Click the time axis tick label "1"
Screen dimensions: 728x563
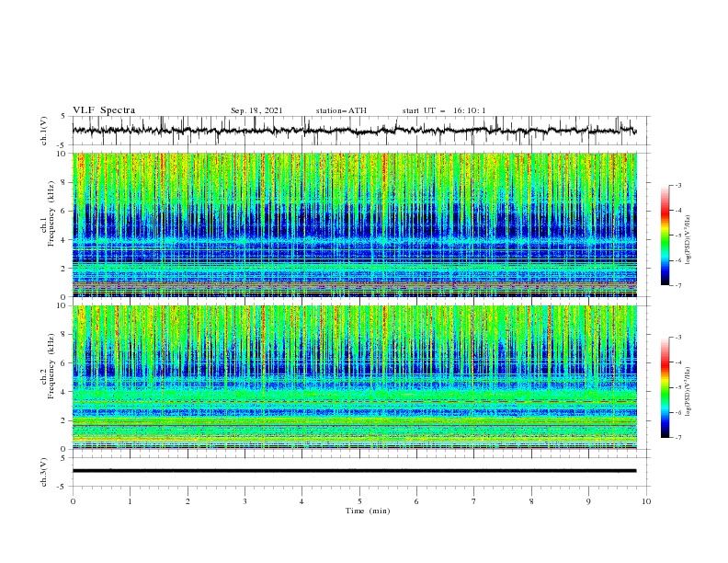[131, 501]
